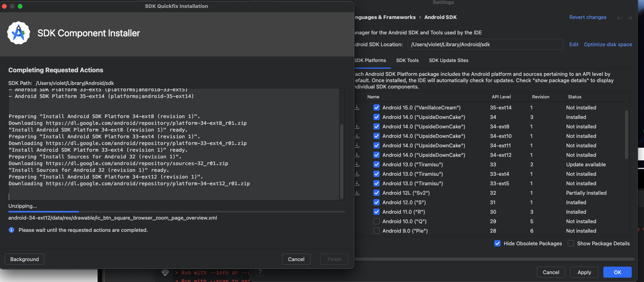The image size is (644, 282).
Task: Cancel the Settings dialog
Action: click(551, 272)
